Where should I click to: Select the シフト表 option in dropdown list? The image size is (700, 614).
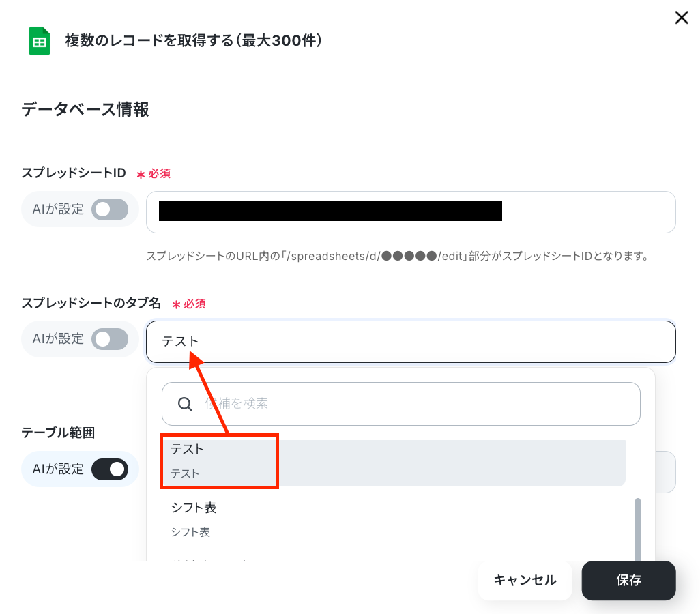[394, 520]
